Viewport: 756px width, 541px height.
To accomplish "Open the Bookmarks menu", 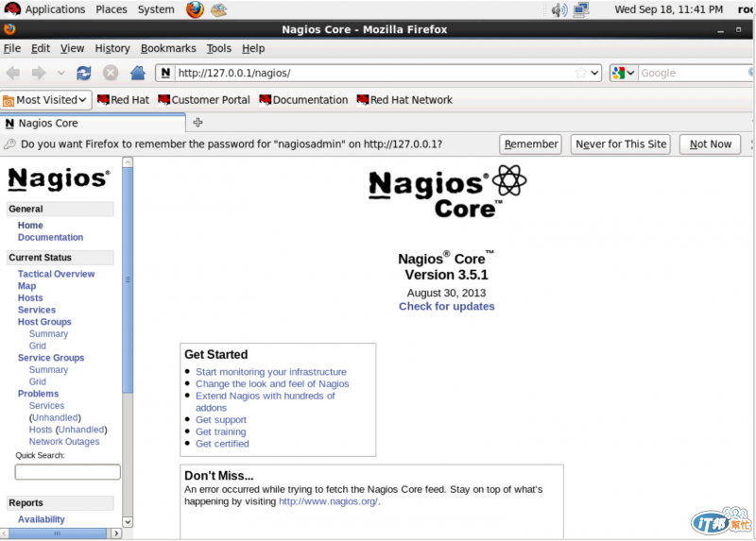I will coord(168,48).
